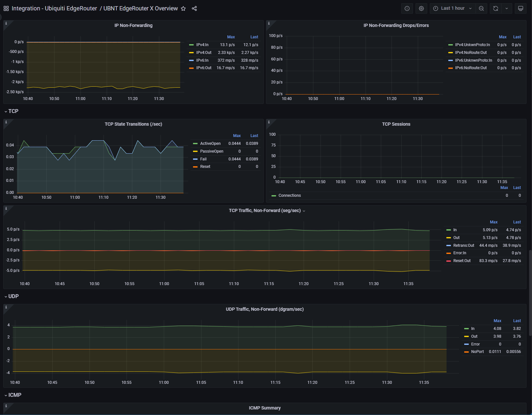532x415 pixels.
Task: Toggle IPv4:In series in legend
Action: (x=202, y=45)
